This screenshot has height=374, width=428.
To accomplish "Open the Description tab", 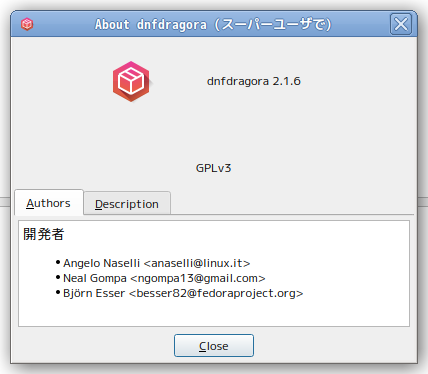I will pos(127,204).
